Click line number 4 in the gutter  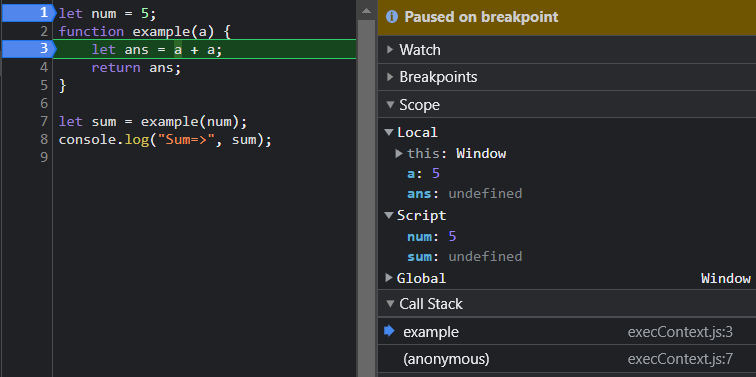click(44, 67)
